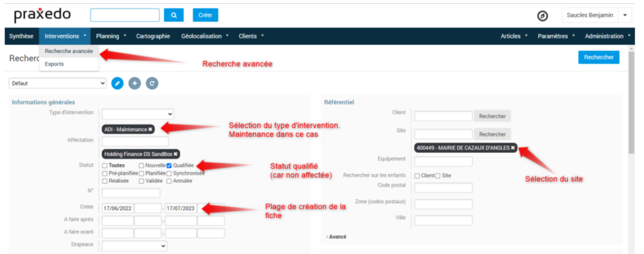Click the round refresh reset icon
The image size is (644, 254).
pyautogui.click(x=152, y=83)
